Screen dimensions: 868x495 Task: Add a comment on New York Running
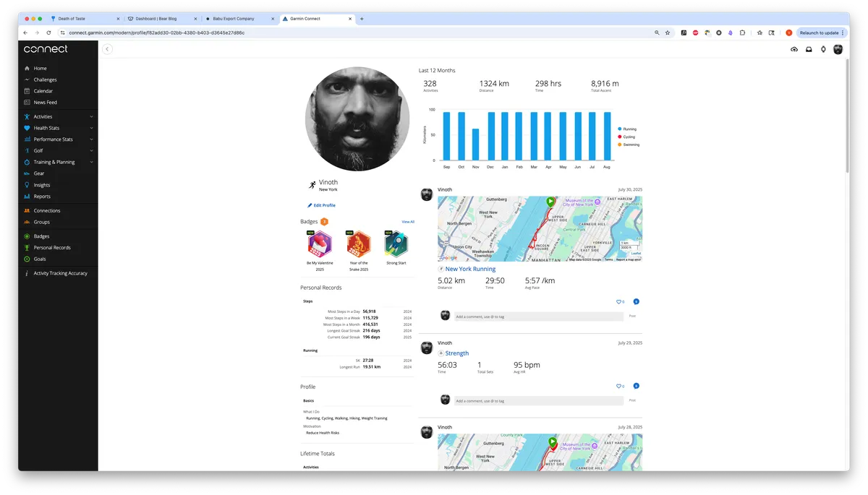pos(538,317)
